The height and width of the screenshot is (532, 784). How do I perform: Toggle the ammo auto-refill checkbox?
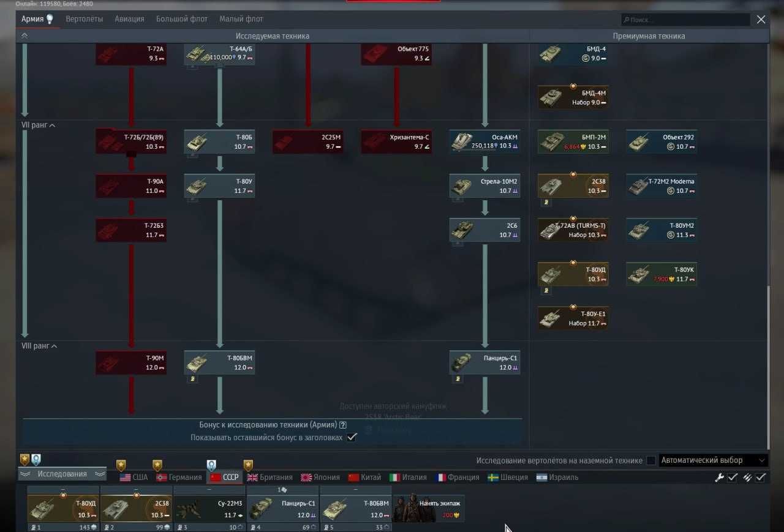click(x=760, y=478)
